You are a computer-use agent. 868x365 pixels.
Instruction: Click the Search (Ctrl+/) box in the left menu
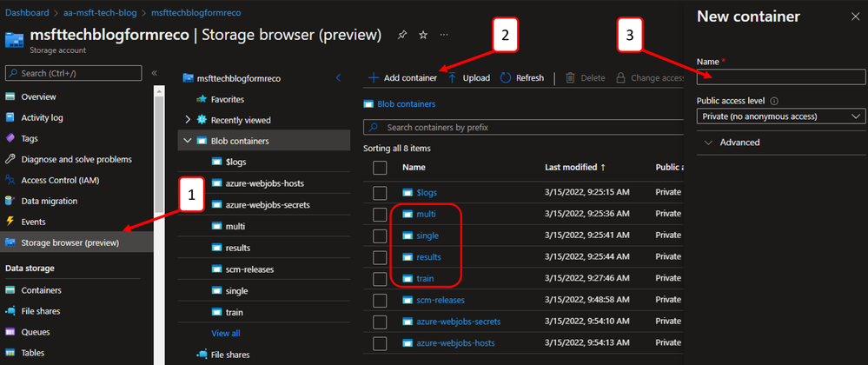point(73,73)
